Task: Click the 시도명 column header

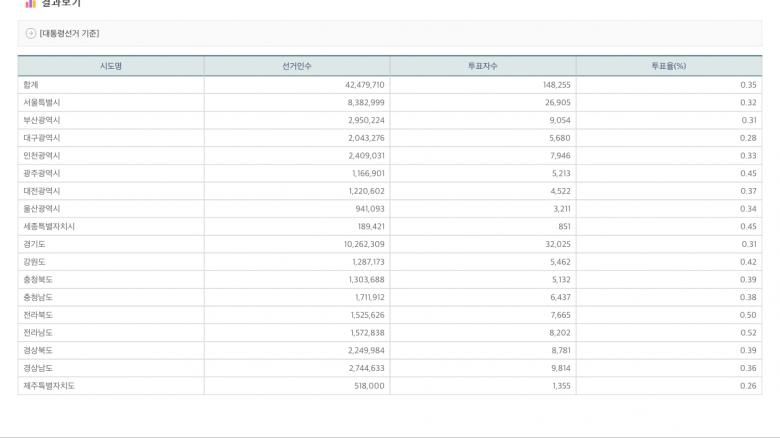Action: click(110, 66)
